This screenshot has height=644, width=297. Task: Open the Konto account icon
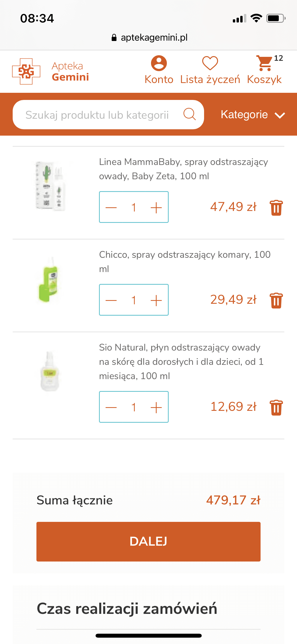[159, 63]
